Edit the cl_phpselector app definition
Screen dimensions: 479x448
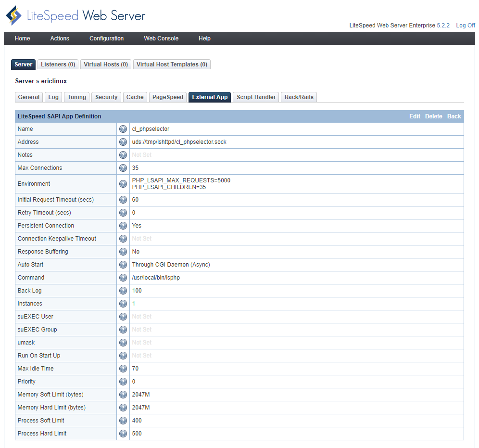coord(414,116)
